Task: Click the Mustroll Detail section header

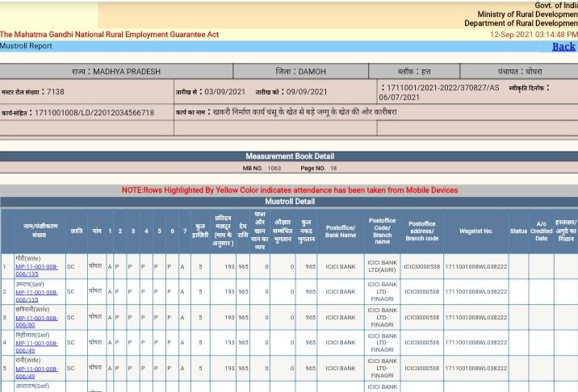Action: (x=290, y=202)
